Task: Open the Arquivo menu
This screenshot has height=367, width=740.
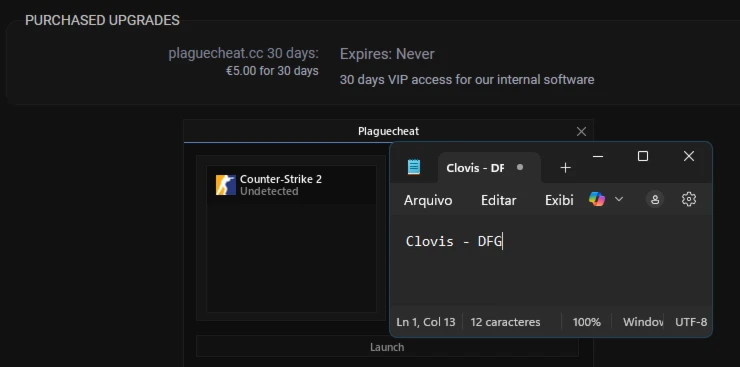Action: pos(428,200)
